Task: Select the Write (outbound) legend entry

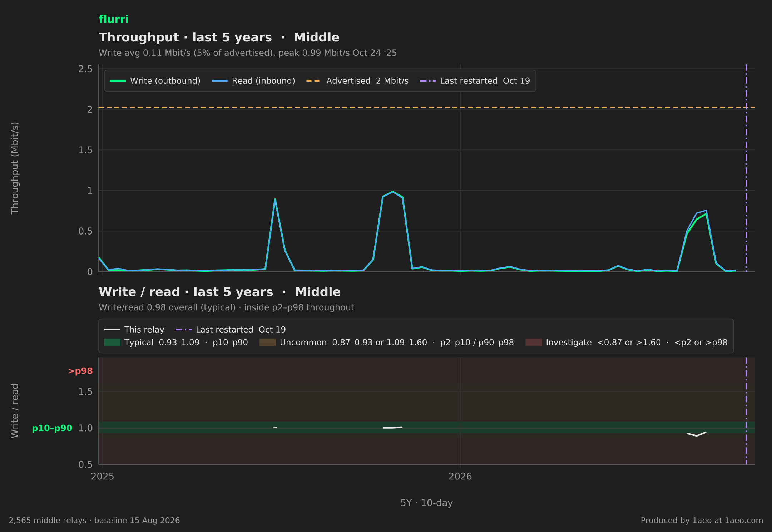Action: point(155,81)
